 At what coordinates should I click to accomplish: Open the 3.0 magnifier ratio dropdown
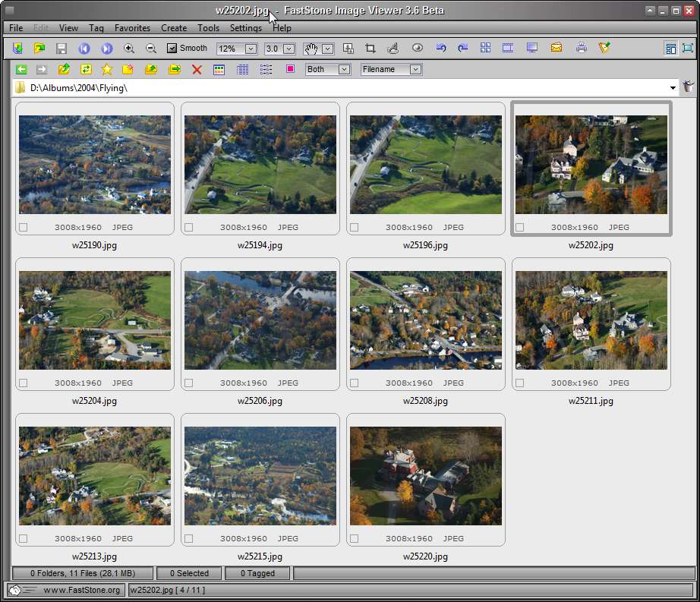[x=289, y=49]
